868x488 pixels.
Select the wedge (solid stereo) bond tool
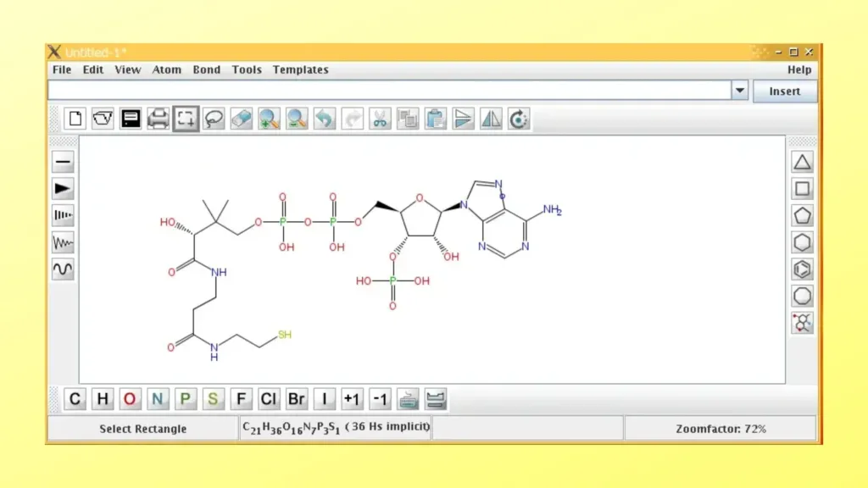click(x=64, y=189)
